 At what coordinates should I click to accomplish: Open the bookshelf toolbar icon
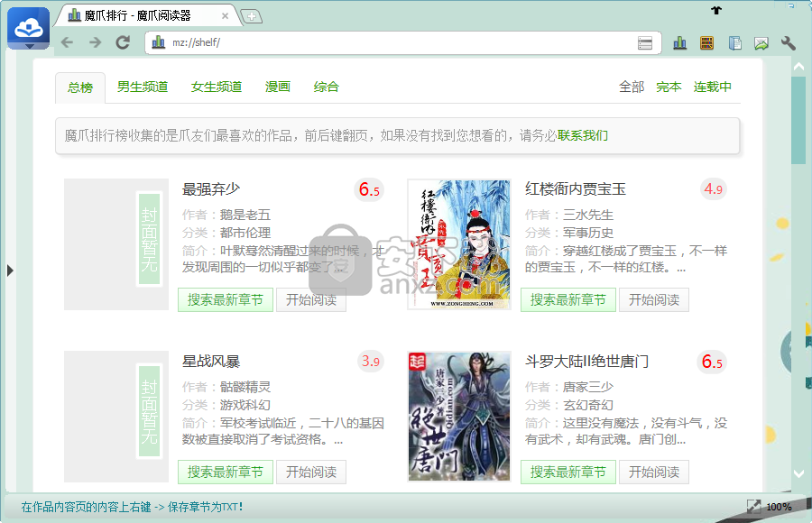pyautogui.click(x=706, y=43)
